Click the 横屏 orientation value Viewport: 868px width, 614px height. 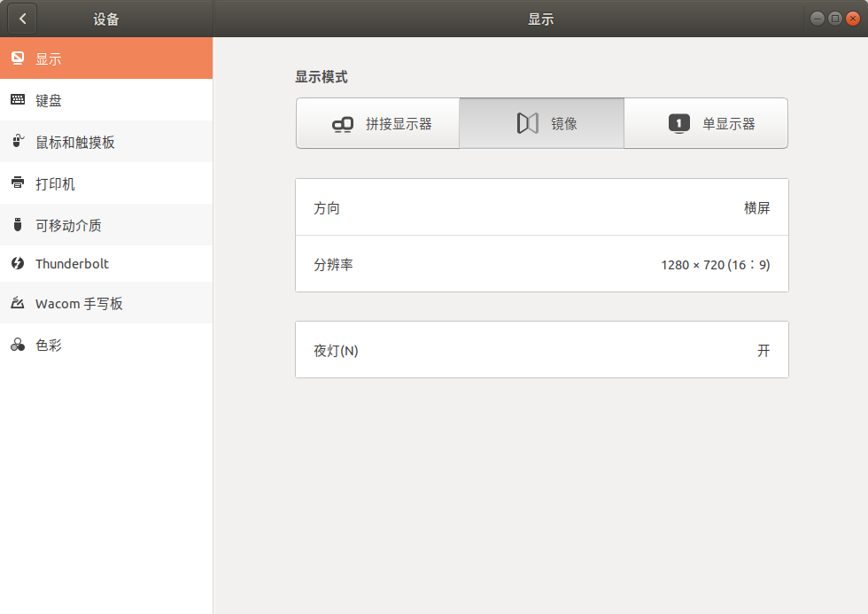click(756, 207)
